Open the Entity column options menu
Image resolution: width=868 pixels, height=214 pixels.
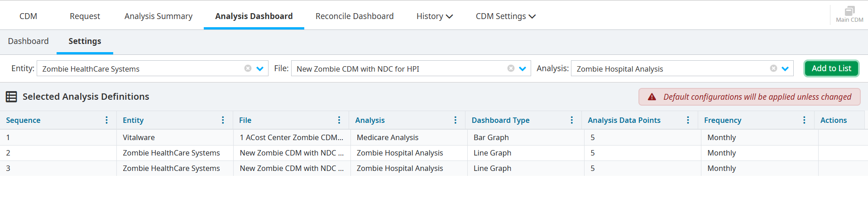point(223,120)
